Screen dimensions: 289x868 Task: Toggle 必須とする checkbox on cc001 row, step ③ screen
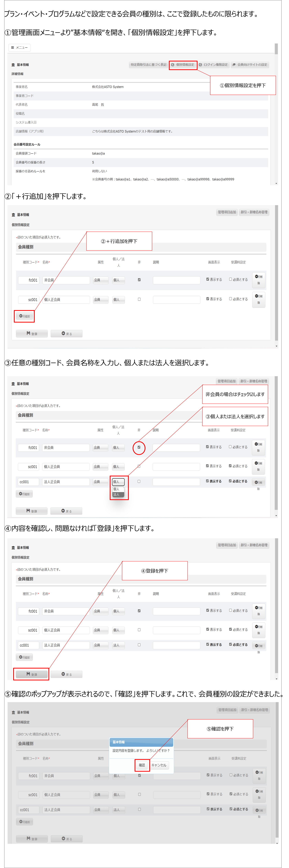(230, 481)
